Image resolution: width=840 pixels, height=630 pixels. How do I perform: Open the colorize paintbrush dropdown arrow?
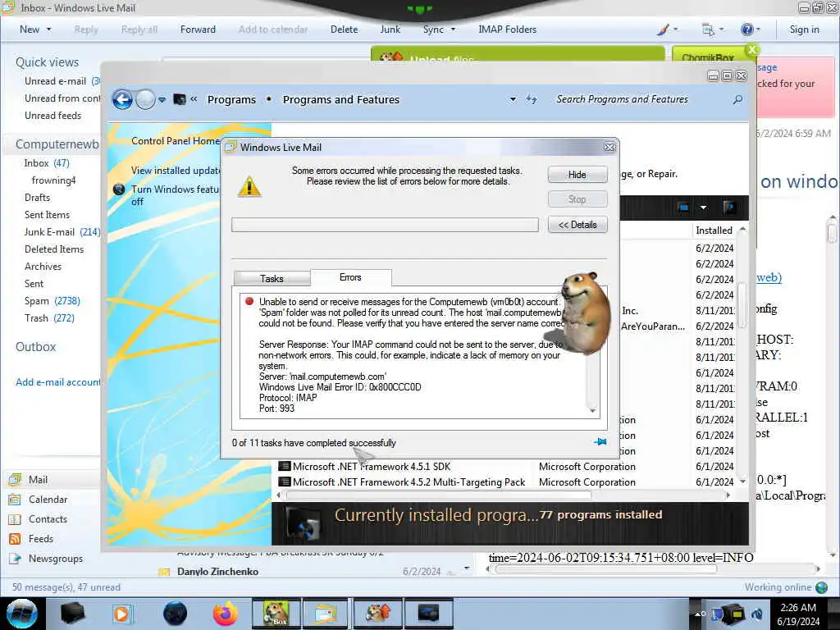(675, 30)
